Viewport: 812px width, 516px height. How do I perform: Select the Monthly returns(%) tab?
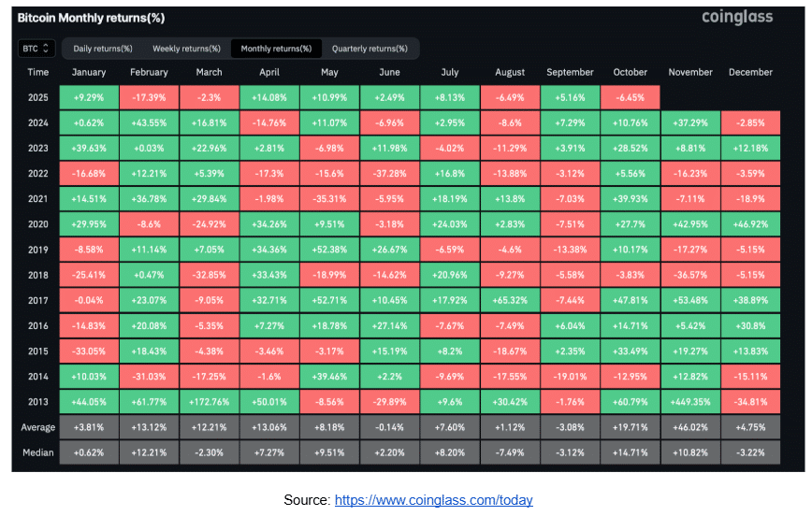click(x=277, y=49)
